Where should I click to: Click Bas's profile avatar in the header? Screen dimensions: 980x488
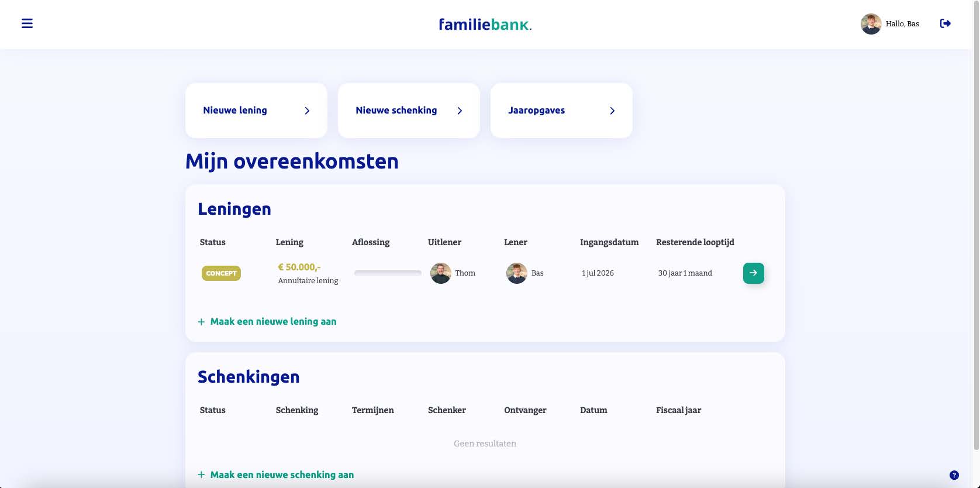[x=871, y=24]
